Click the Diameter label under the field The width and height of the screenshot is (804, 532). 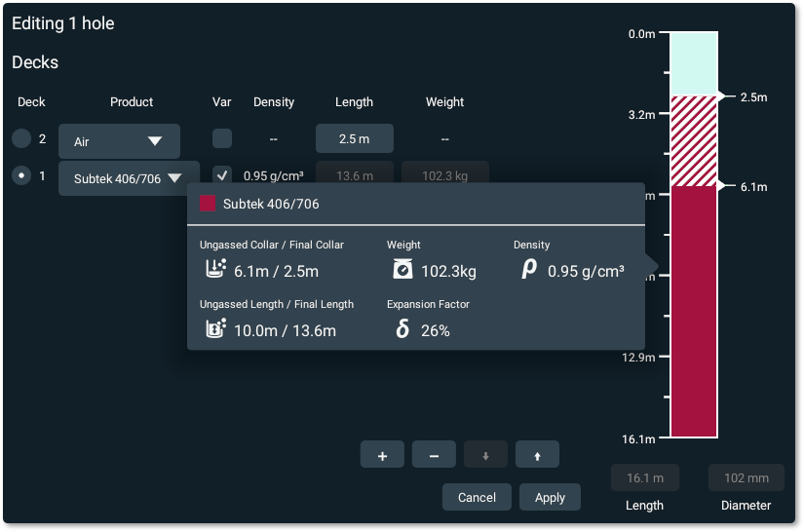(x=747, y=505)
